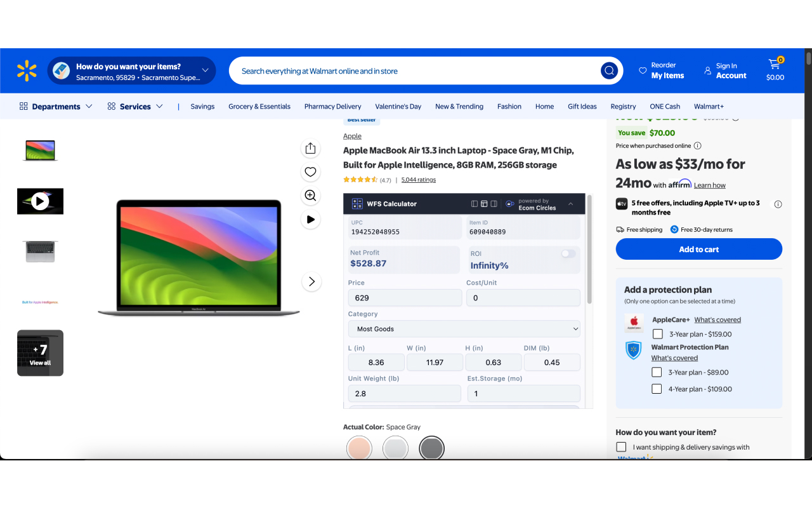This screenshot has width=812, height=508.
Task: Select the Walmart Protection 4-Year plan checkbox
Action: pyautogui.click(x=656, y=388)
